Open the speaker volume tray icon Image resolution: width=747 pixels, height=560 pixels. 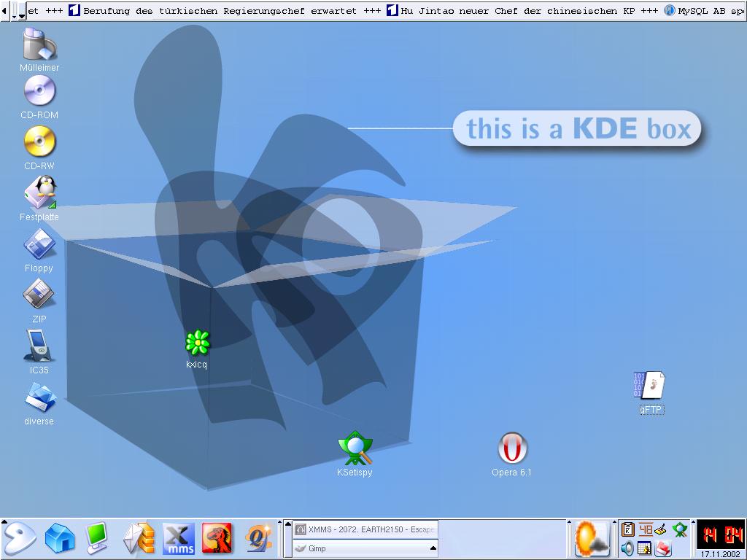pyautogui.click(x=628, y=548)
